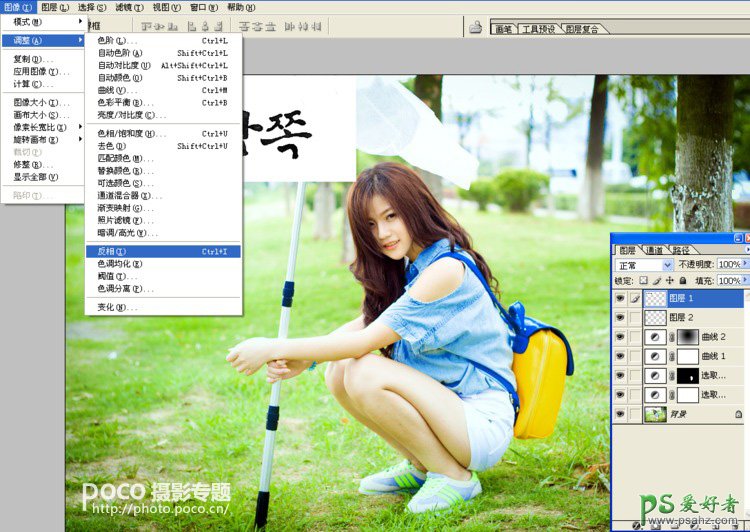Click the black layer mask thumbnail
Image resolution: width=750 pixels, height=532 pixels.
coord(688,376)
